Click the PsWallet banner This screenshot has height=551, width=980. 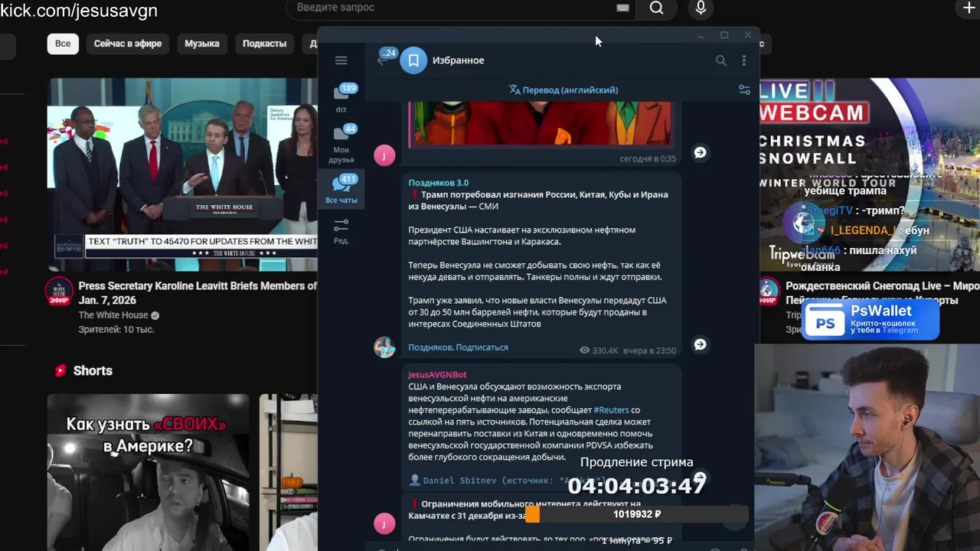(871, 319)
